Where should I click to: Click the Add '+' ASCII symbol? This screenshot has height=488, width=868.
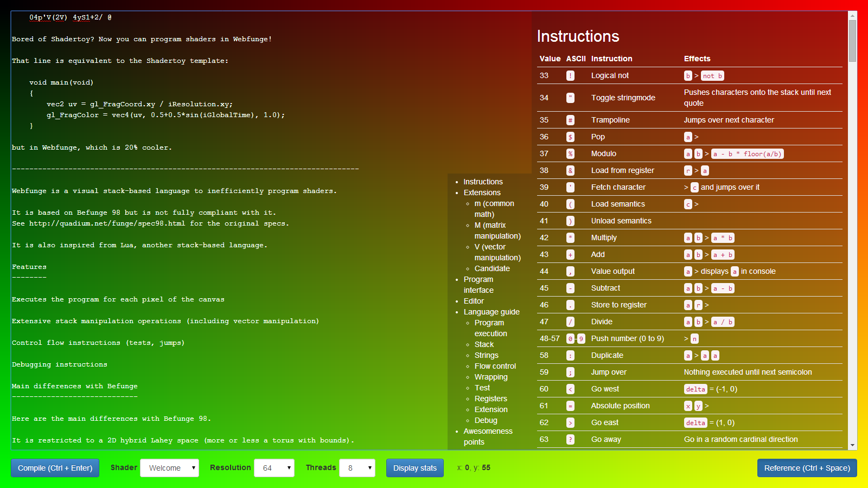(x=570, y=255)
